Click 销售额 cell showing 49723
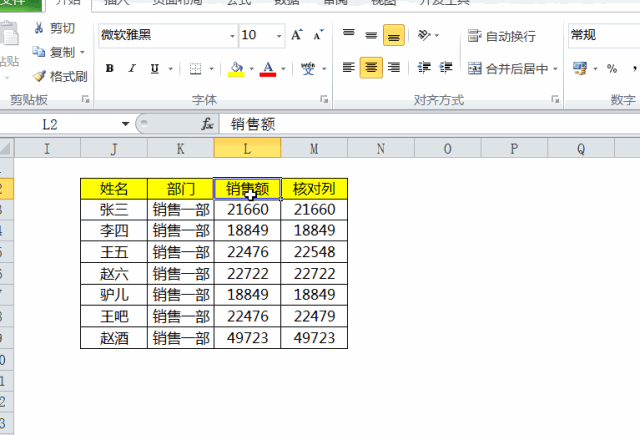Screen dimensions: 640x435 point(247,338)
